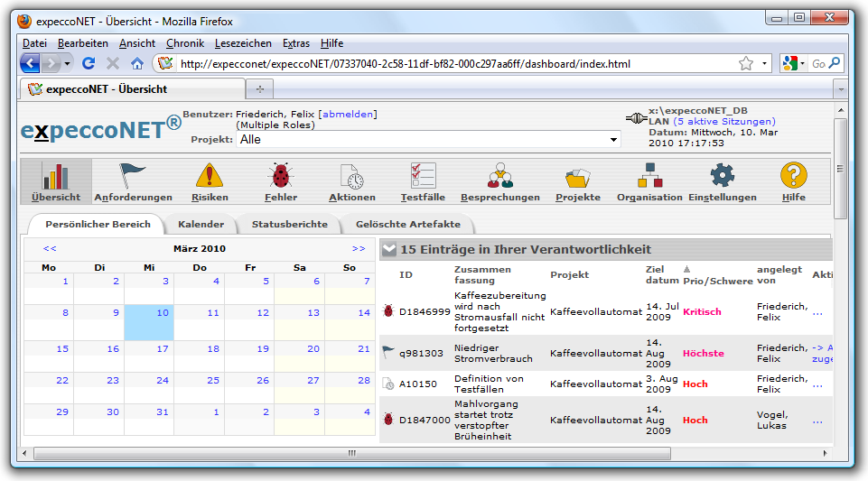Switch to the Kalender tab
Image resolution: width=868 pixels, height=481 pixels.
201,224
